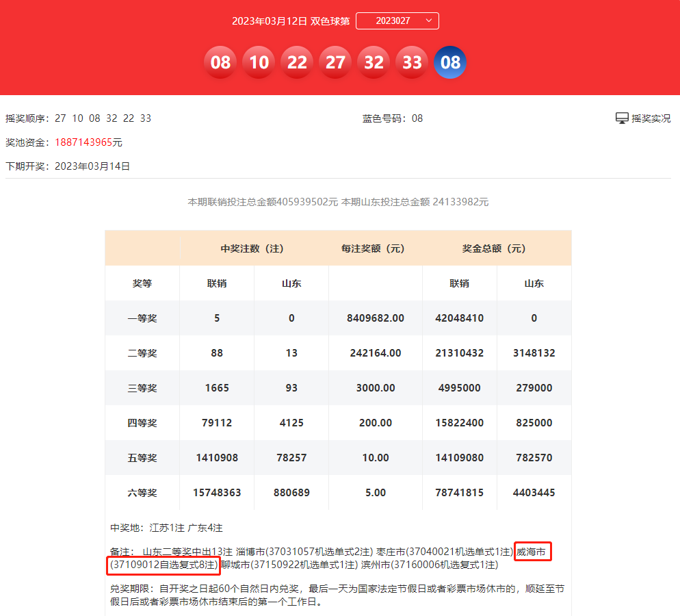Select red ball 22
This screenshot has height=616, width=680.
(297, 62)
